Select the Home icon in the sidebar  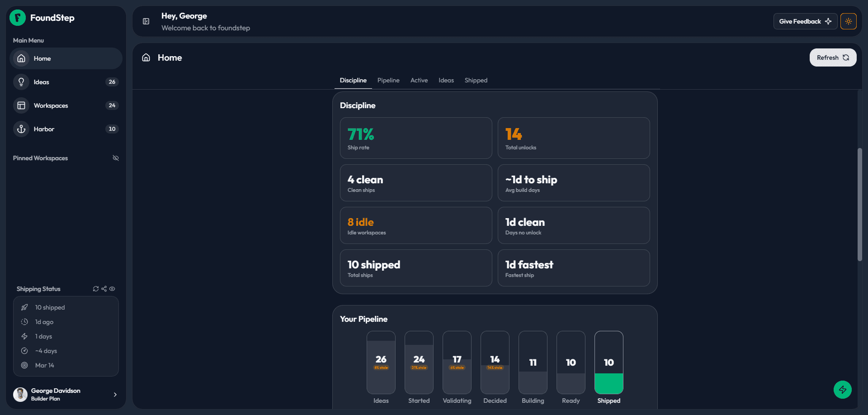(x=21, y=58)
